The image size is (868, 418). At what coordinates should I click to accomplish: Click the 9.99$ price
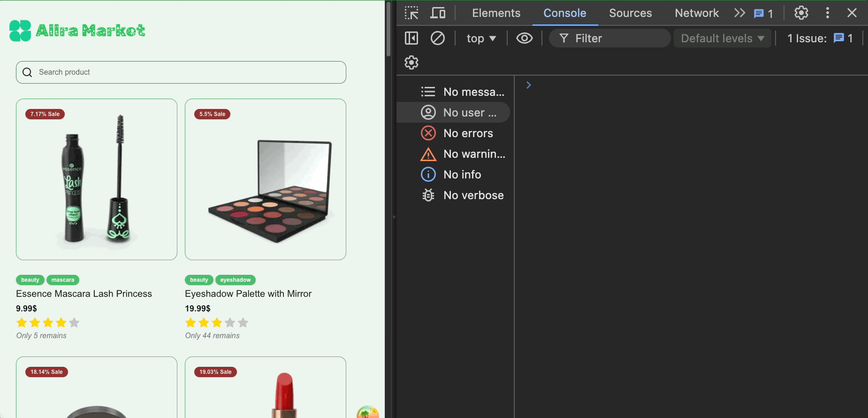26,309
